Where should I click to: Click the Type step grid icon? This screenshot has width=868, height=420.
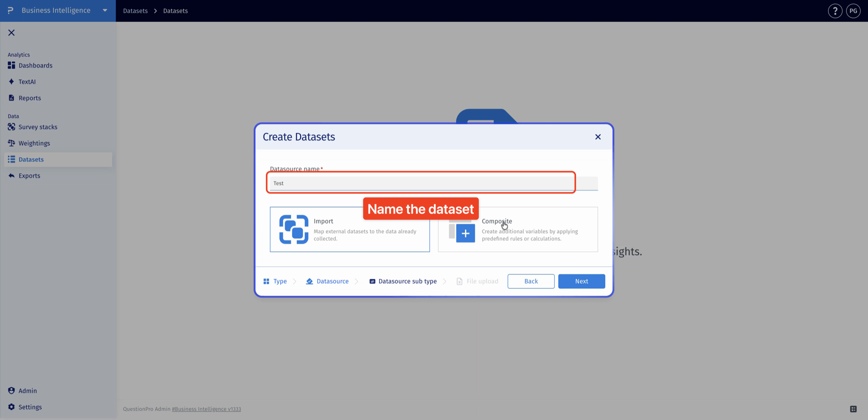tap(266, 281)
